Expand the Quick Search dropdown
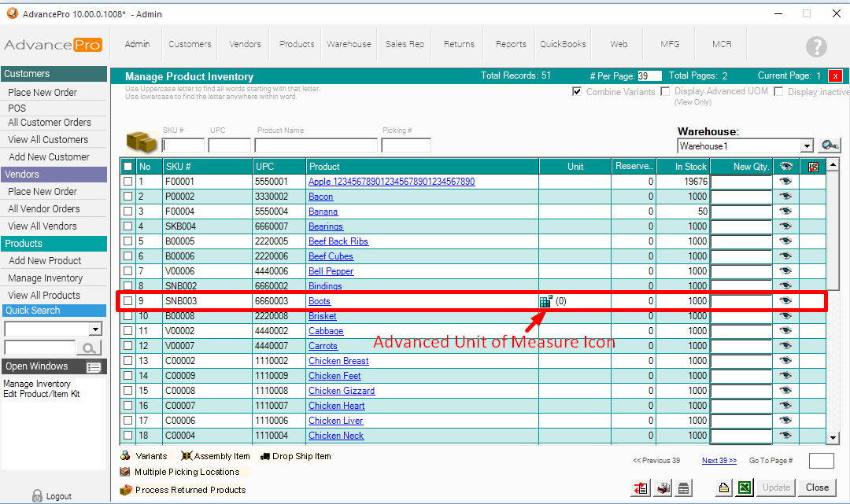850x504 pixels. 96,329
